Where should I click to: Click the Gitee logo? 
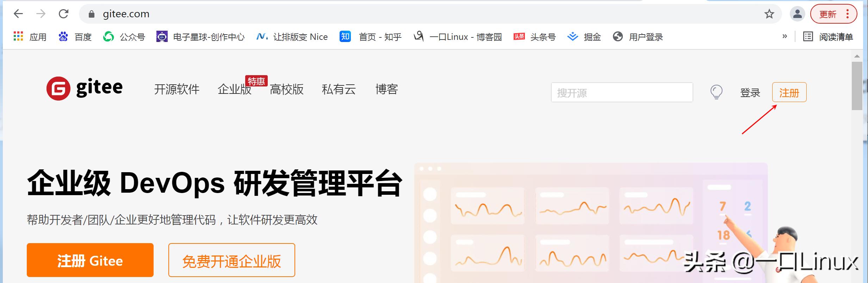coord(85,88)
